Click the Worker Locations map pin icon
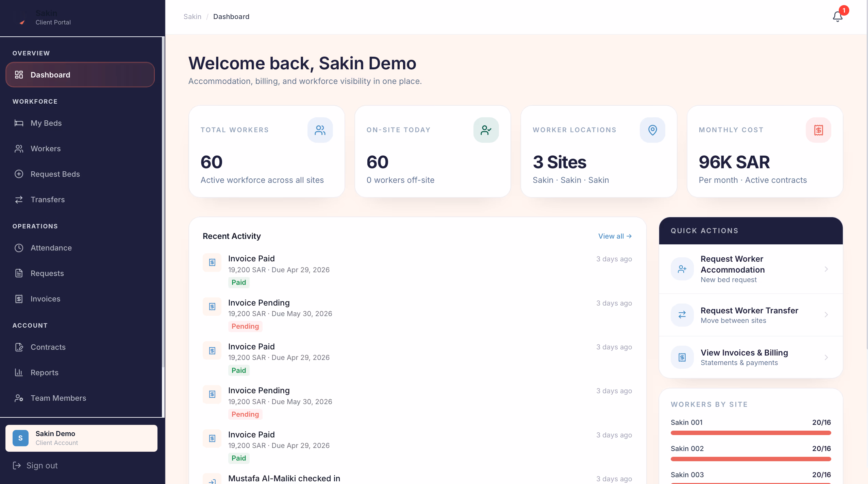Image resolution: width=868 pixels, height=484 pixels. (652, 130)
